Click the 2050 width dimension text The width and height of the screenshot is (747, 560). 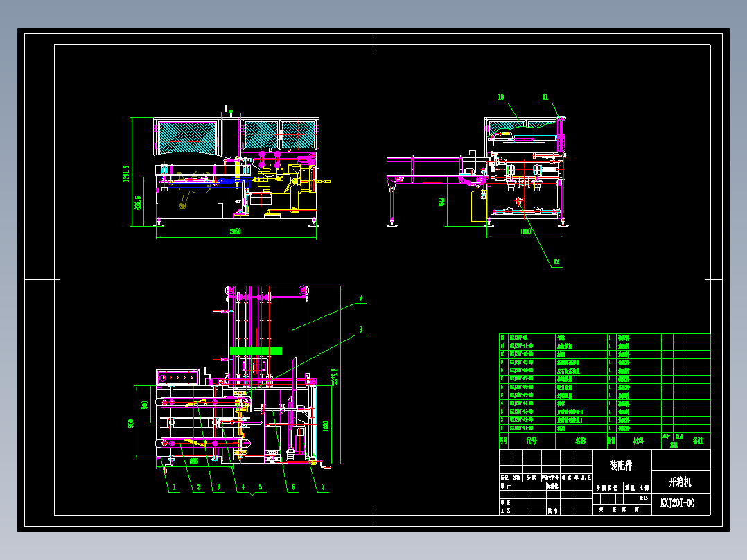[x=236, y=231]
